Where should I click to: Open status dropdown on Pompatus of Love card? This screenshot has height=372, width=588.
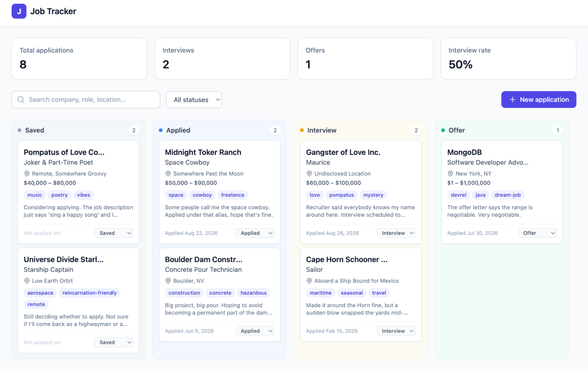[x=114, y=233]
